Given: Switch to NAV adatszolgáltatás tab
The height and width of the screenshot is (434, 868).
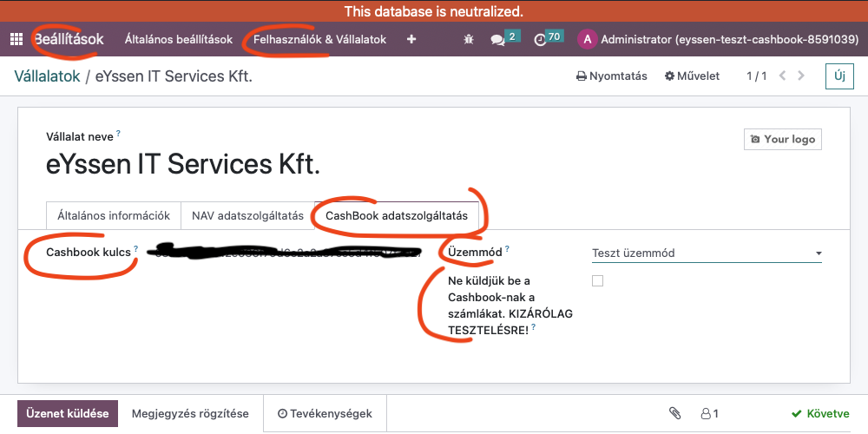Looking at the screenshot, I should (247, 215).
